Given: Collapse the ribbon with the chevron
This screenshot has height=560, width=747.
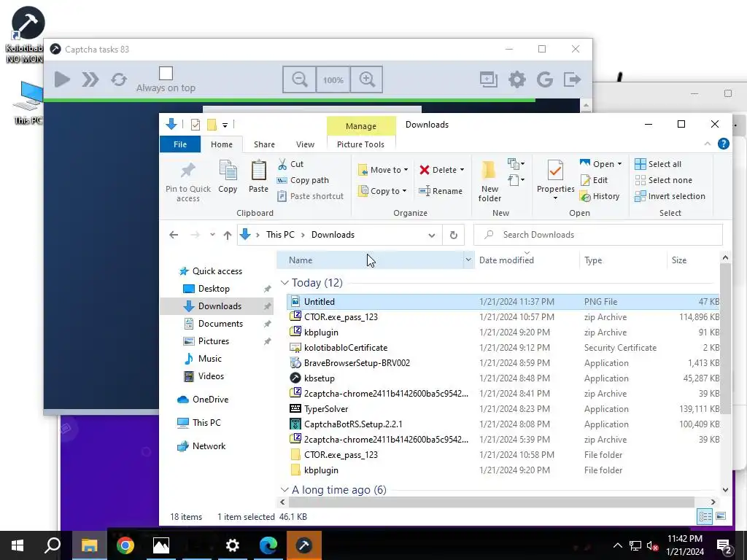Looking at the screenshot, I should click(x=708, y=144).
